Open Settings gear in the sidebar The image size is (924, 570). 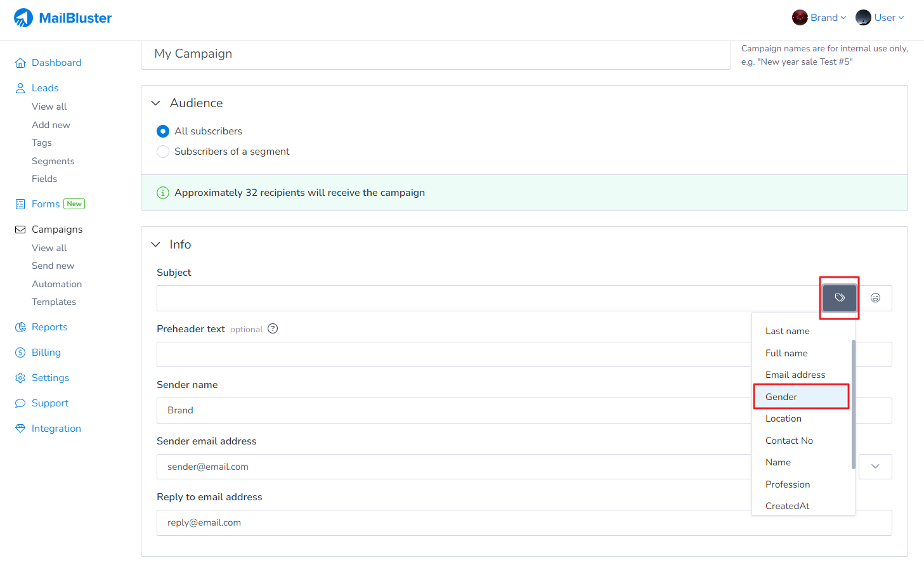(49, 378)
